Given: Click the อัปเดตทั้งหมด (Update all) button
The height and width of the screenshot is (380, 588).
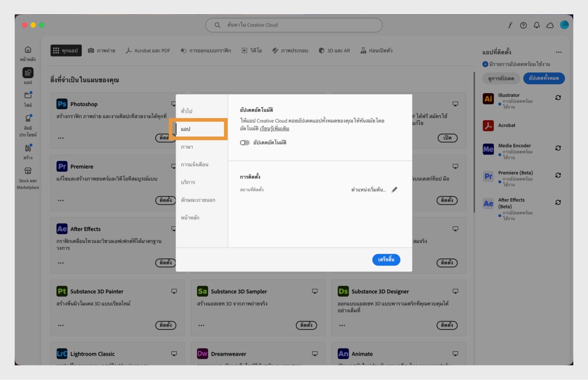Looking at the screenshot, I should pyautogui.click(x=544, y=78).
